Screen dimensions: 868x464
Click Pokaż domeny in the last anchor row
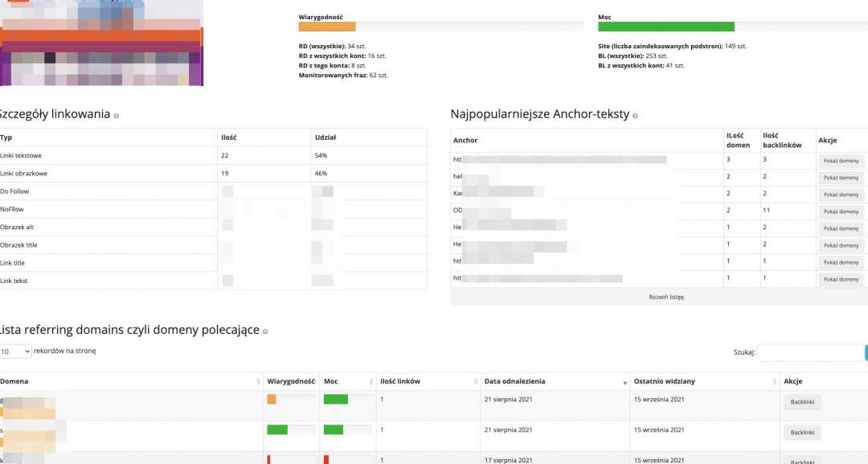click(841, 279)
